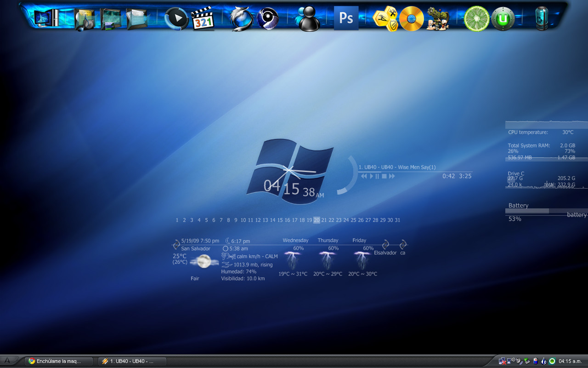
Task: Select day 1 in the calendar strip
Action: click(177, 220)
